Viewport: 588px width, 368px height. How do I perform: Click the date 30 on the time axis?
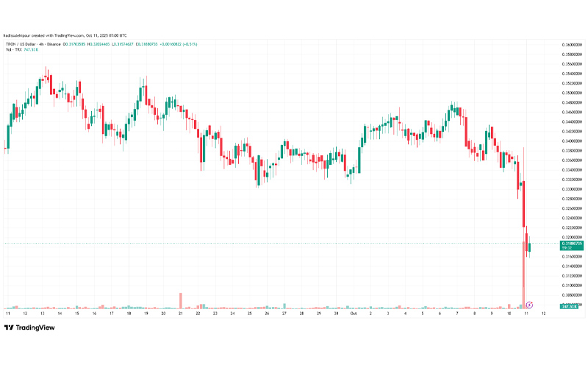336,314
